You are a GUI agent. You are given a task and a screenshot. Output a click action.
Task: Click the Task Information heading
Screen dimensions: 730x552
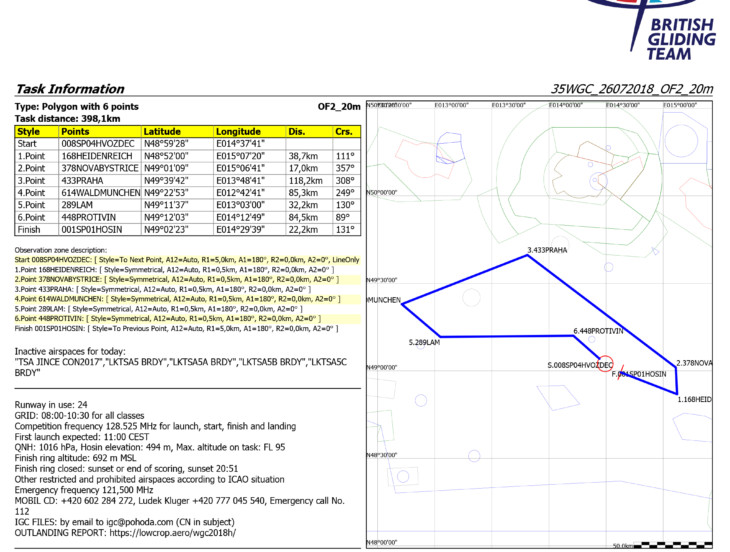[70, 89]
